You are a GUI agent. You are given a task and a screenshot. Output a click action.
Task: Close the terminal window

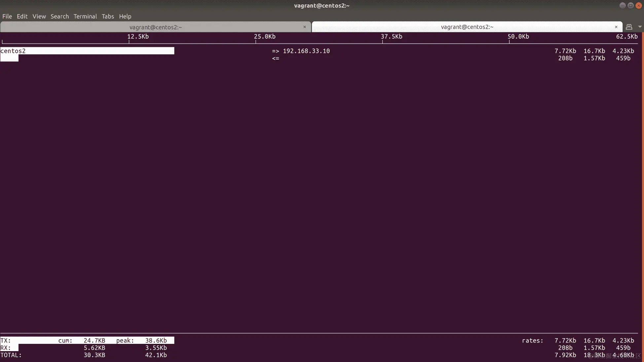639,6
